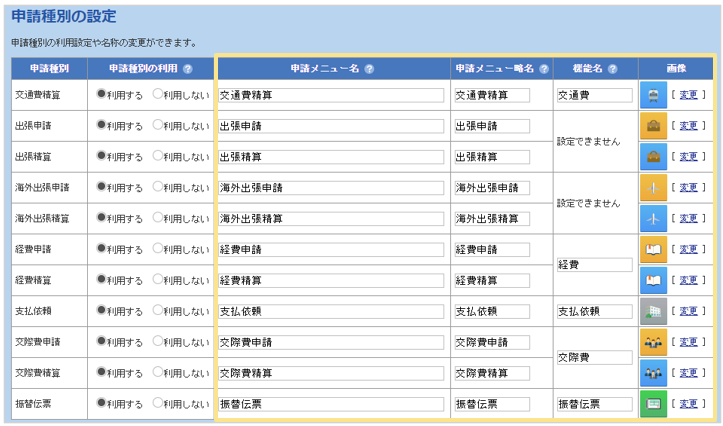Click the green slip icon for 振替伝票
The width and height of the screenshot is (723, 426).
coord(653,404)
